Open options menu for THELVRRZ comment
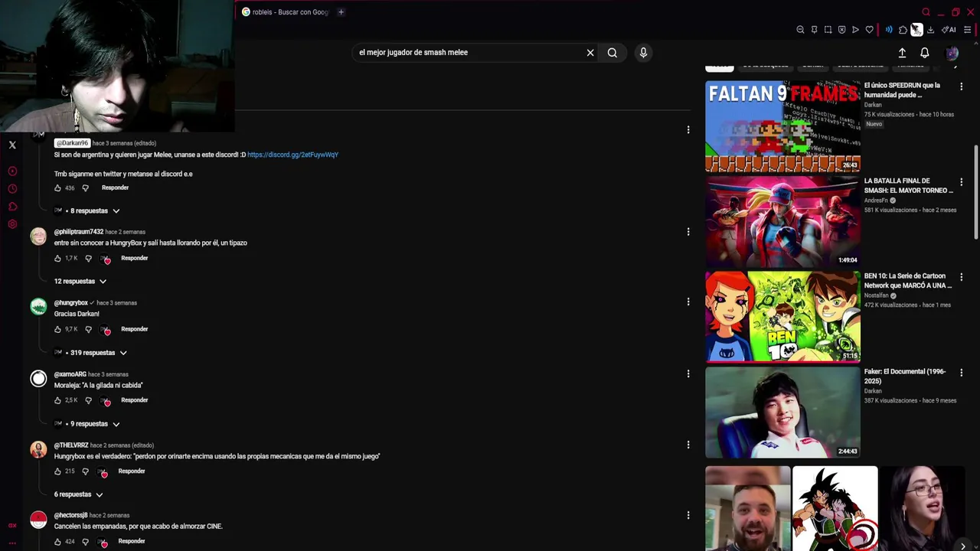The width and height of the screenshot is (980, 551). click(x=688, y=445)
